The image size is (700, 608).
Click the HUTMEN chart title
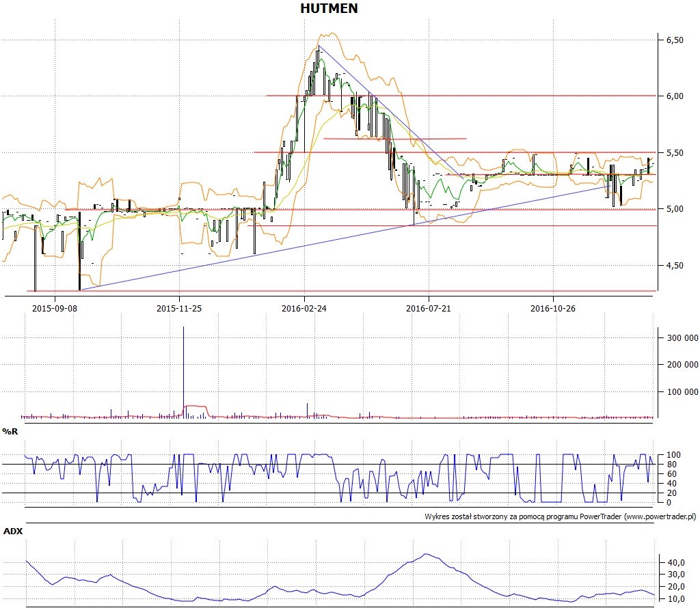[329, 8]
